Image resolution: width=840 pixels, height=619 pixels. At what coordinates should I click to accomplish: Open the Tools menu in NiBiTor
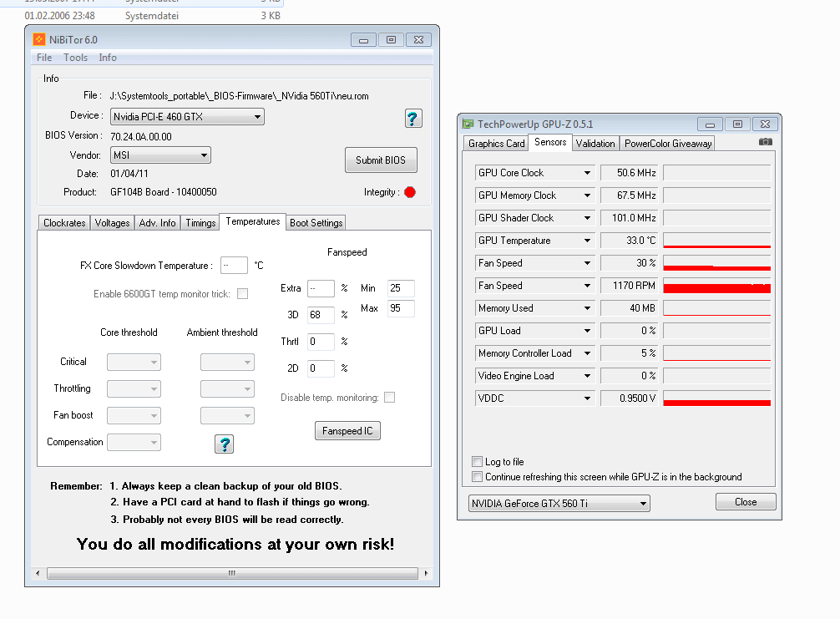click(75, 58)
